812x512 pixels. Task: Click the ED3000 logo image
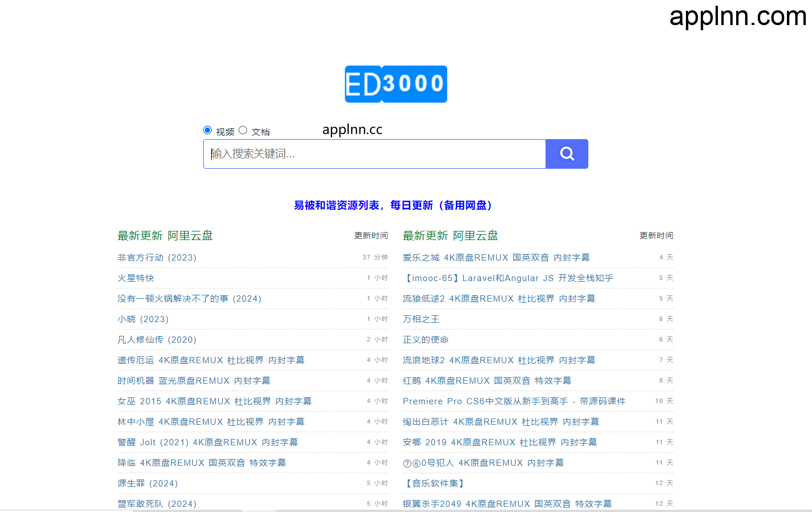pos(395,84)
